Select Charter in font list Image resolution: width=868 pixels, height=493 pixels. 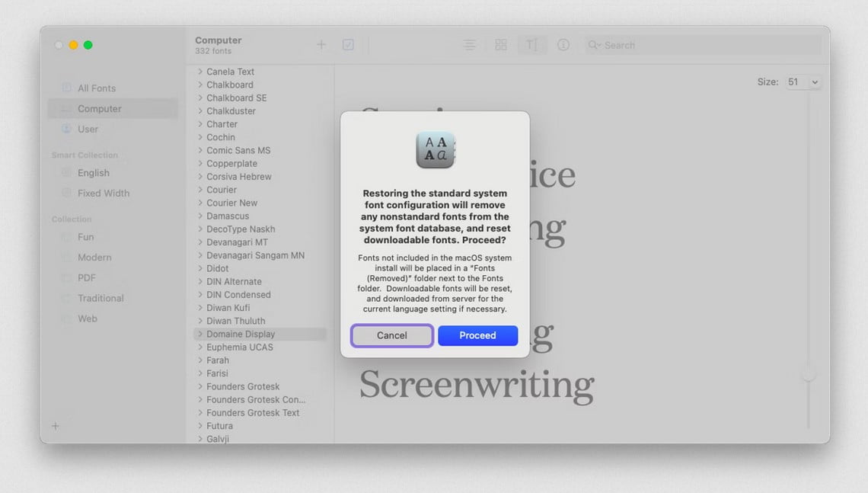pyautogui.click(x=222, y=124)
